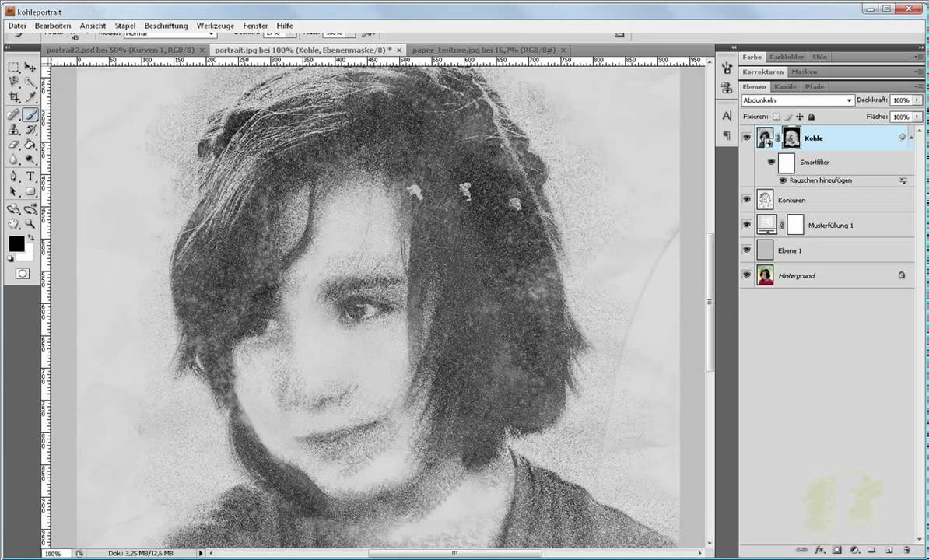Add layer mask in Layers panel
The height and width of the screenshot is (560, 929).
[836, 550]
